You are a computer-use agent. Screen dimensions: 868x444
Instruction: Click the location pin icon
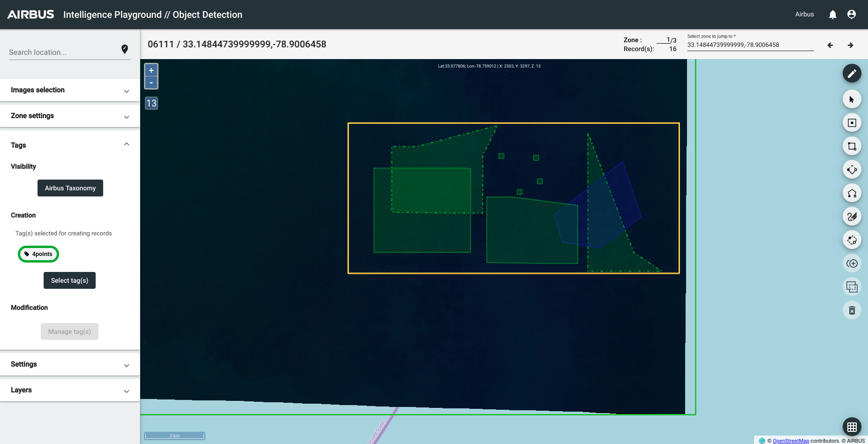[x=125, y=49]
